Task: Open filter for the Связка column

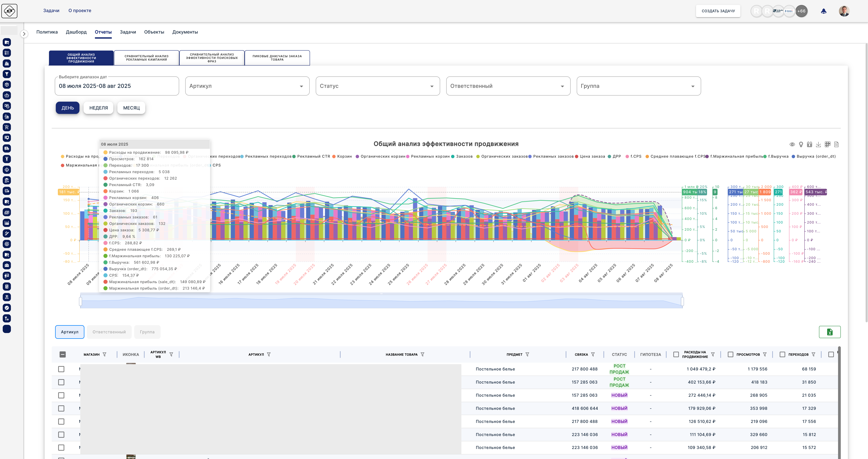Action: 593,354
